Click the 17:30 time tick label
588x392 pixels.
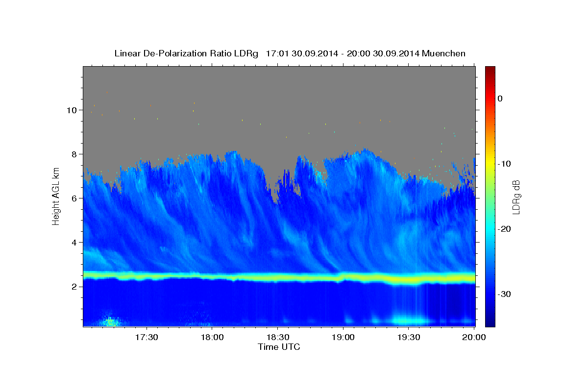tap(147, 337)
